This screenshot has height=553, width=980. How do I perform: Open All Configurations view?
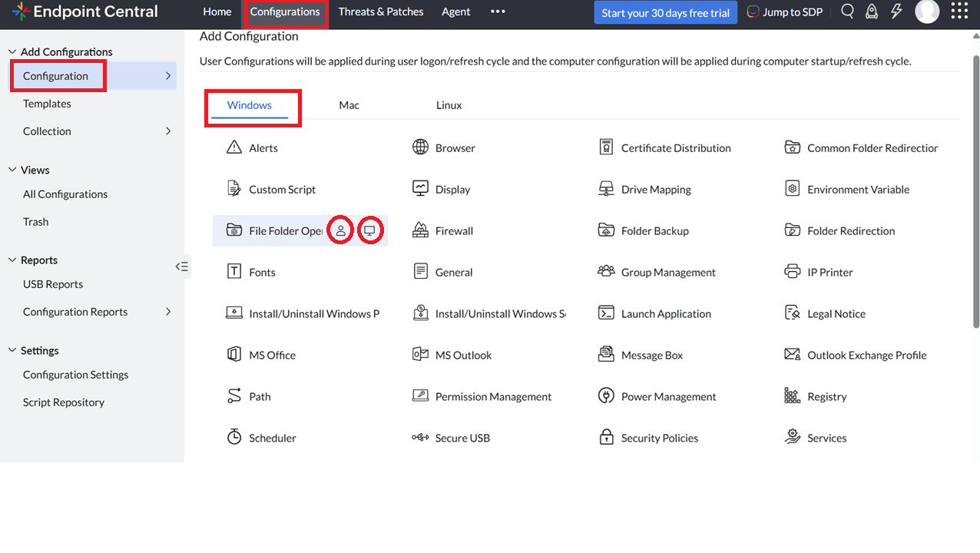point(65,194)
